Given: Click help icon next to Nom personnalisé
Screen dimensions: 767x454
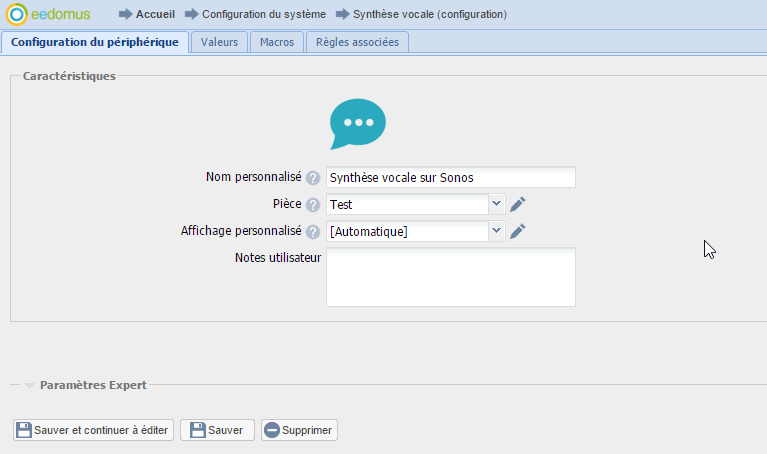Looking at the screenshot, I should 313,178.
